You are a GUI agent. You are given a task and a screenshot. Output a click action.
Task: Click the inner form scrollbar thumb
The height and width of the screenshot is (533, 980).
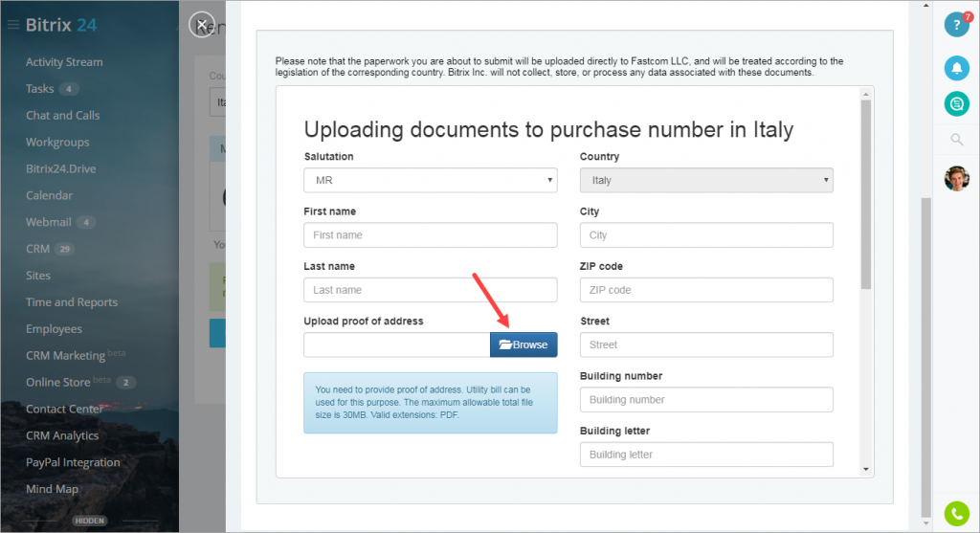click(x=865, y=194)
